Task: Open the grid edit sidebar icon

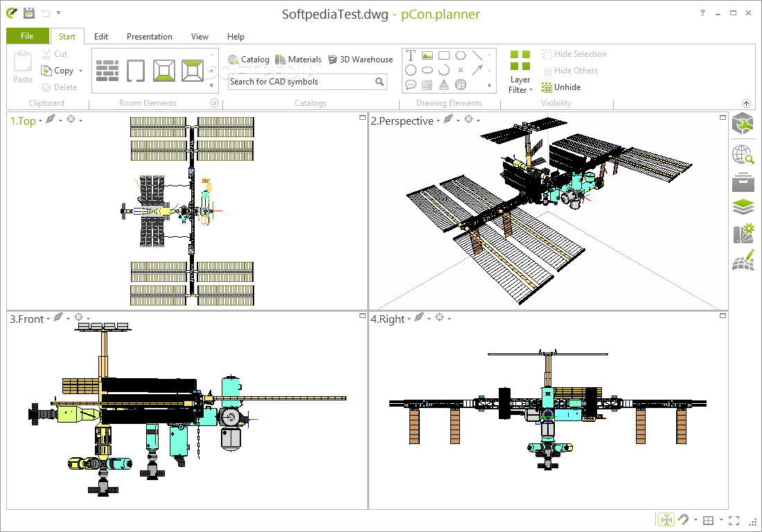Action: click(x=743, y=260)
